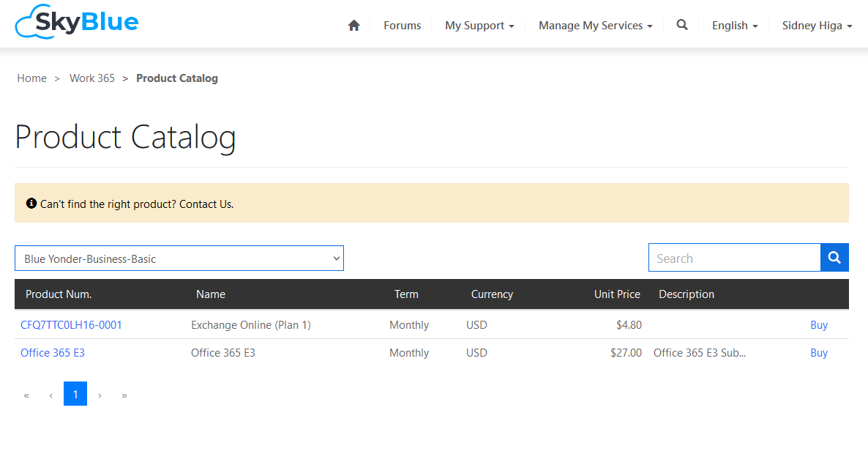
Task: Go to last page of pagination
Action: tap(124, 395)
